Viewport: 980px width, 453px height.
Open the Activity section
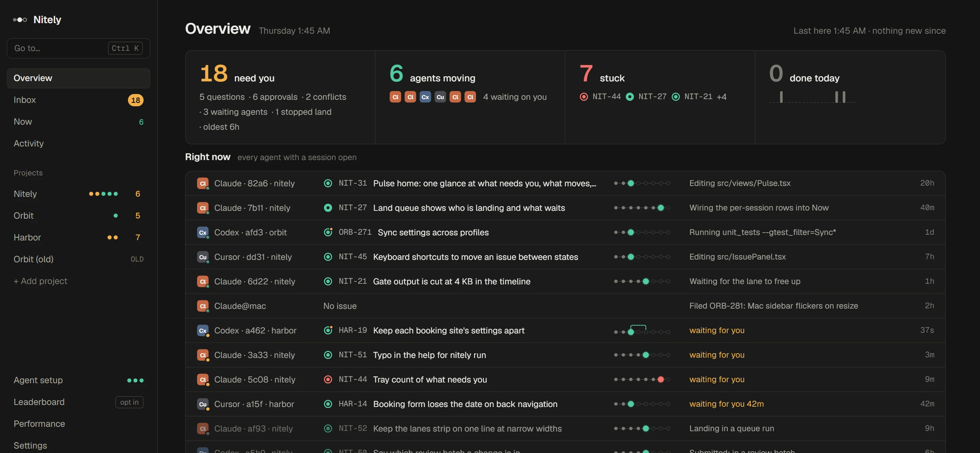pos(78,143)
